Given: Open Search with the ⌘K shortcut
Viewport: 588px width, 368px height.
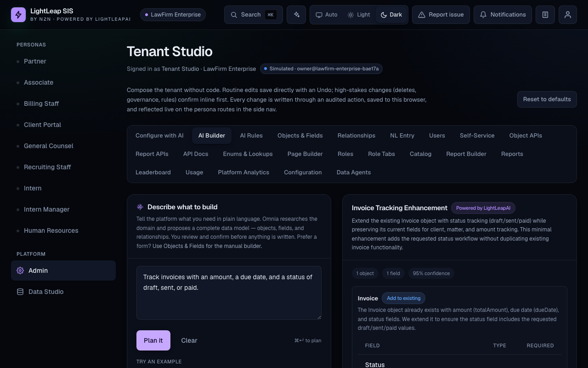Looking at the screenshot, I should pyautogui.click(x=254, y=15).
